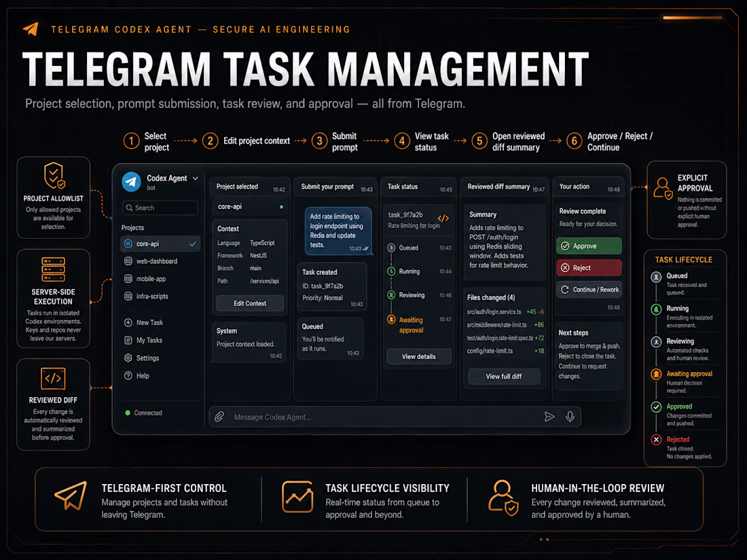This screenshot has height=560, width=747.
Task: Click the green Approve button
Action: (589, 246)
